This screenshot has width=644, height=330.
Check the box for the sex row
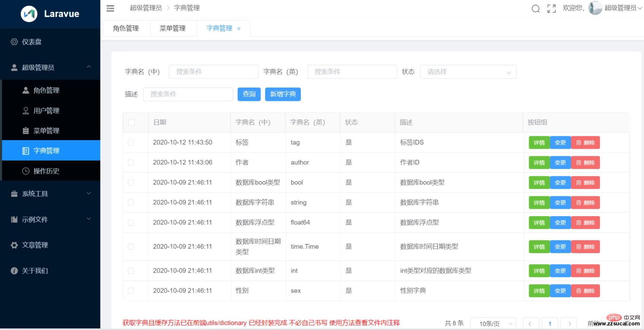click(131, 291)
